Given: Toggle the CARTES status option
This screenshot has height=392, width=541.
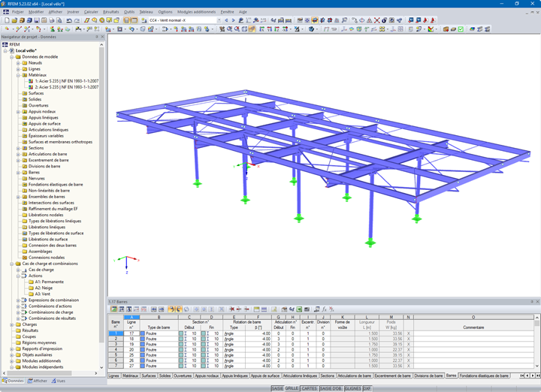Looking at the screenshot, I should click(309, 388).
